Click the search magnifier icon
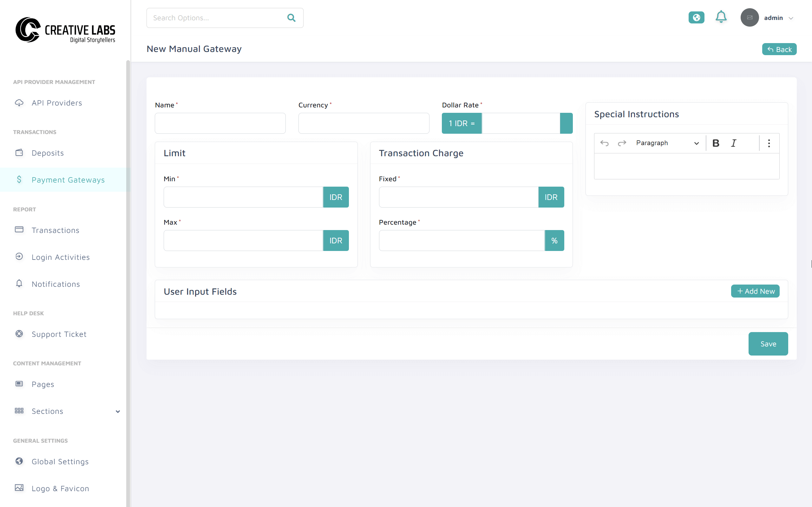812x507 pixels. tap(291, 18)
